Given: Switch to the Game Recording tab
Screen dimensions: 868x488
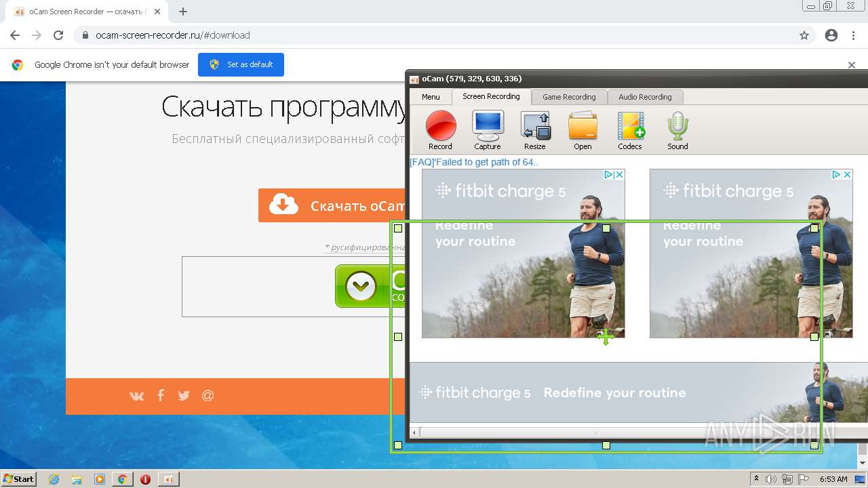Looking at the screenshot, I should [x=569, y=97].
